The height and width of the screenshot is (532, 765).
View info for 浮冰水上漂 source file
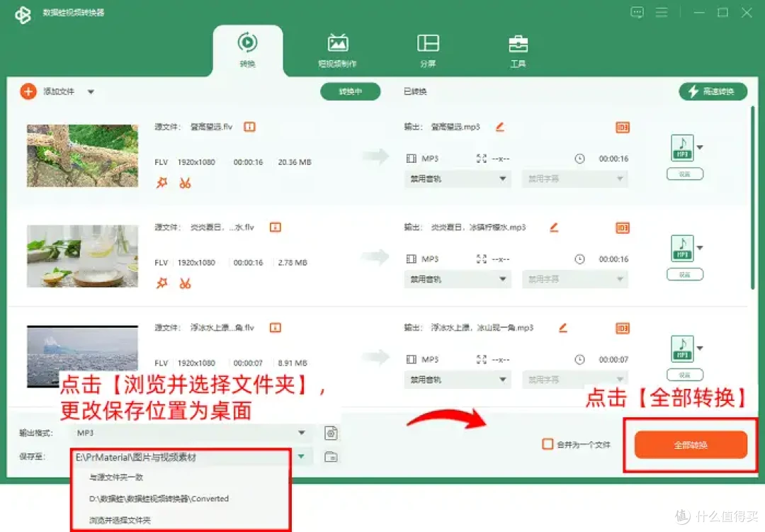coord(275,327)
